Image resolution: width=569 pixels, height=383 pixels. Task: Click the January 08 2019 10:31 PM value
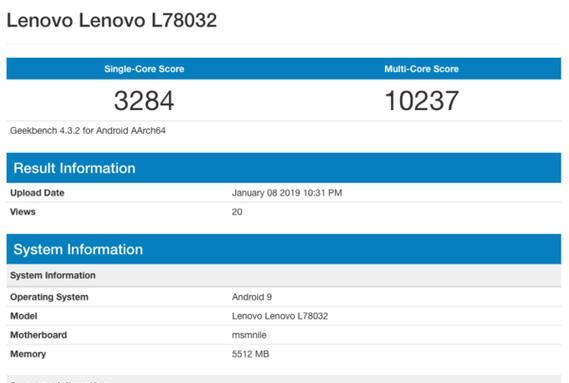pyautogui.click(x=287, y=193)
